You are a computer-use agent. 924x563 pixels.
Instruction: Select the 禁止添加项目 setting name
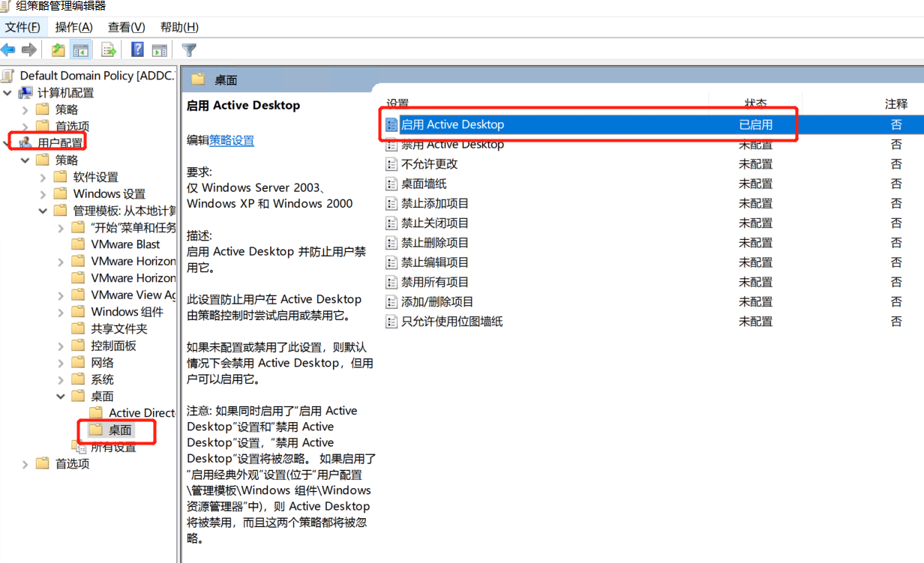(x=435, y=203)
